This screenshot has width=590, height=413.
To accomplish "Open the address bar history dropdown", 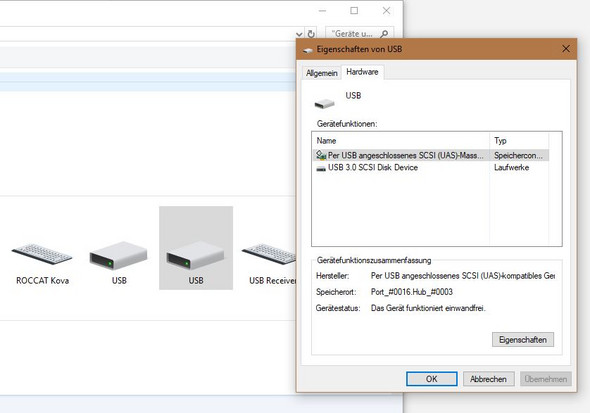I will tap(299, 34).
